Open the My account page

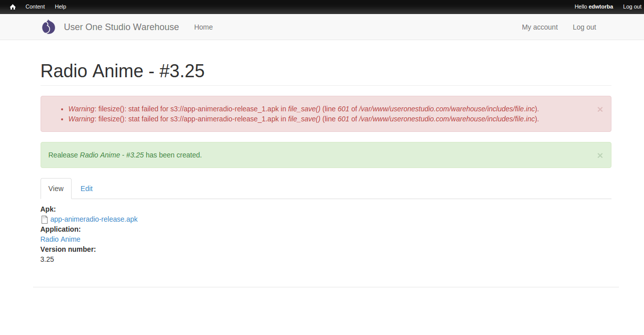click(539, 27)
